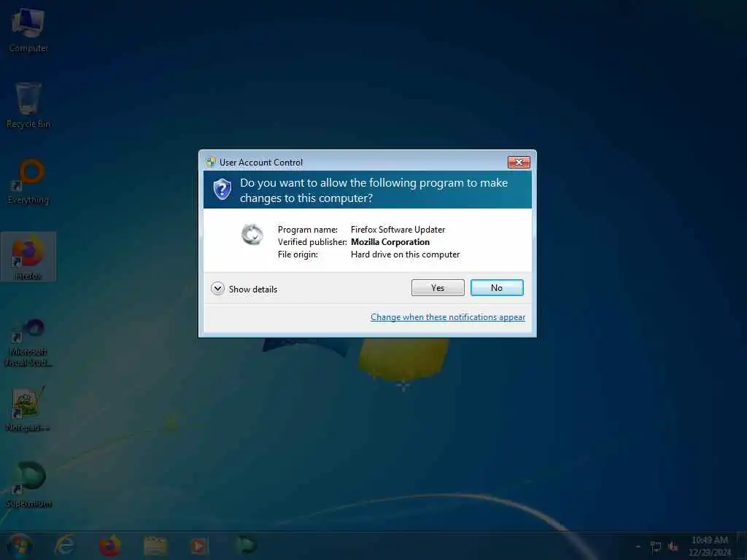Image resolution: width=747 pixels, height=560 pixels.
Task: Click the taskbar clock showing 10:49 AM
Action: 709,546
